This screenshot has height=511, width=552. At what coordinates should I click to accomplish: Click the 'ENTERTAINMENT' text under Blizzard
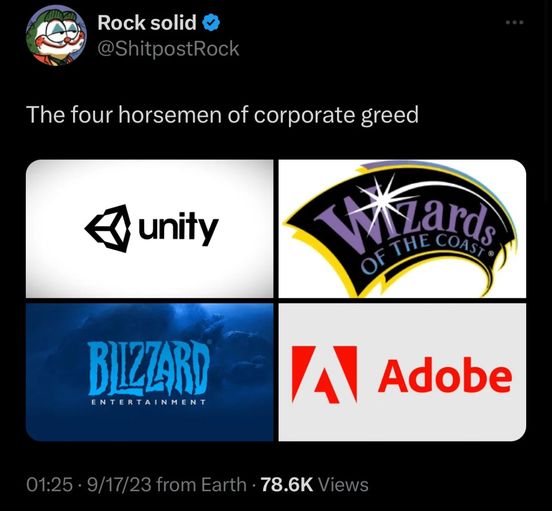(148, 402)
